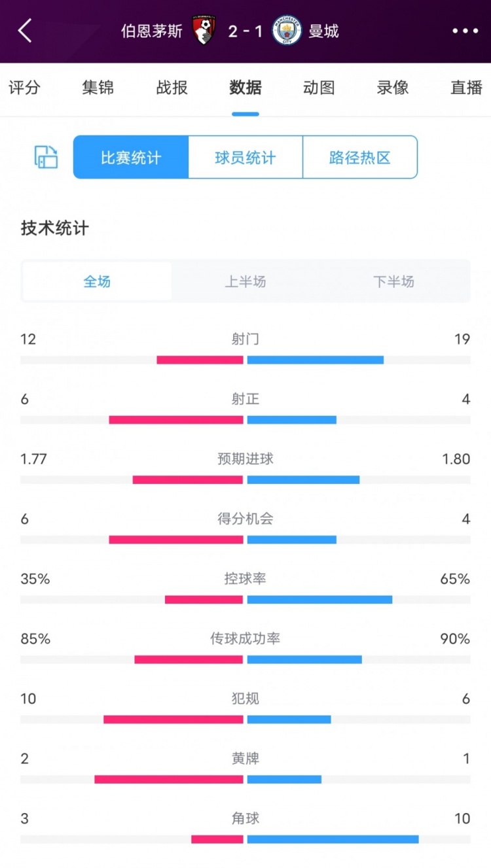Tap the 曼城 team name
This screenshot has height=868, width=491.
pyautogui.click(x=323, y=31)
